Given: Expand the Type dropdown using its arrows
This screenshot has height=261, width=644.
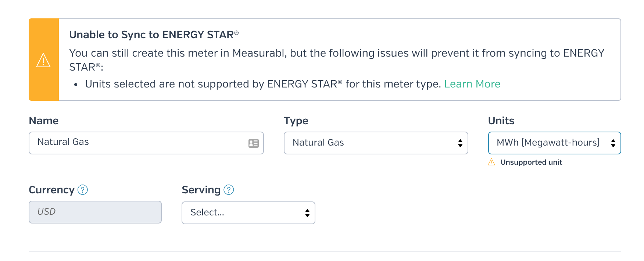Looking at the screenshot, I should [460, 143].
